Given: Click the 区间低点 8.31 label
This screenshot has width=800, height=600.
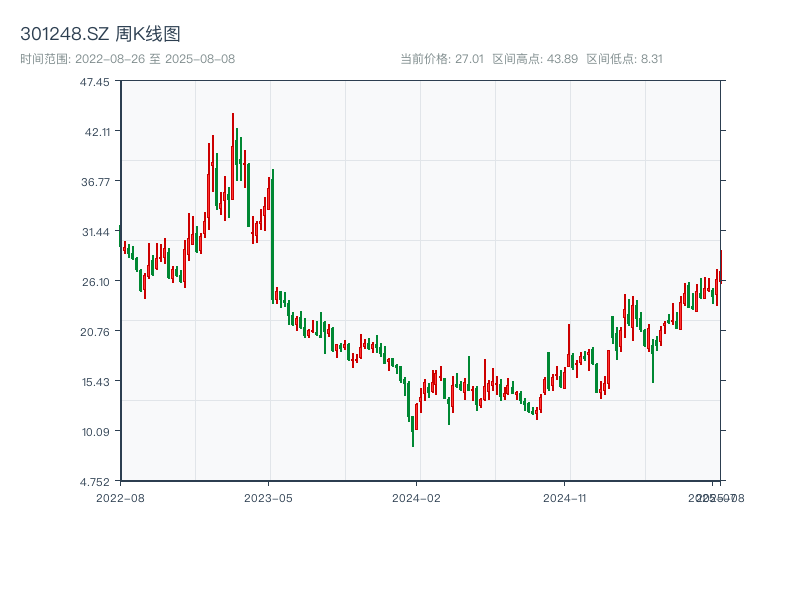Looking at the screenshot, I should click(624, 59).
